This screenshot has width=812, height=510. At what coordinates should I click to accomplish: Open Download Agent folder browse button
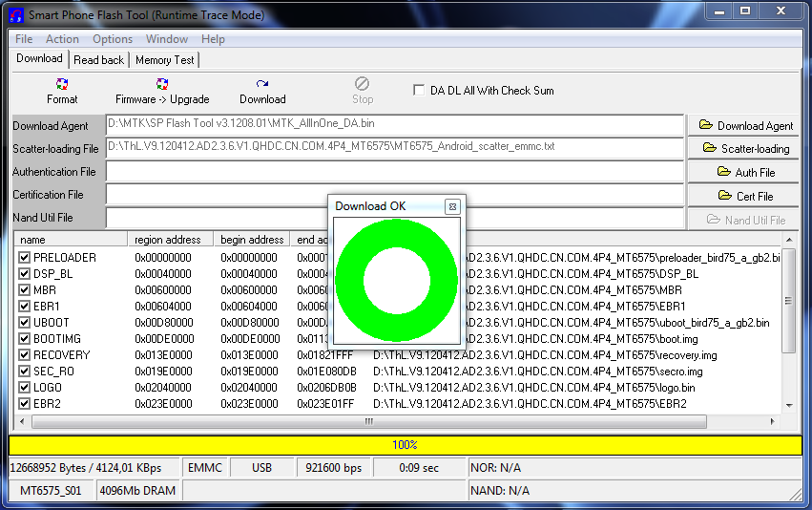746,125
